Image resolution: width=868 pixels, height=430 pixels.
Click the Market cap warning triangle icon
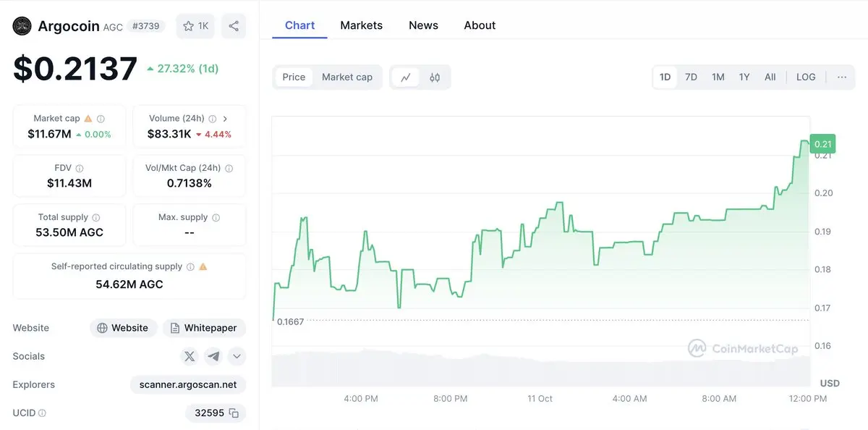tap(88, 119)
